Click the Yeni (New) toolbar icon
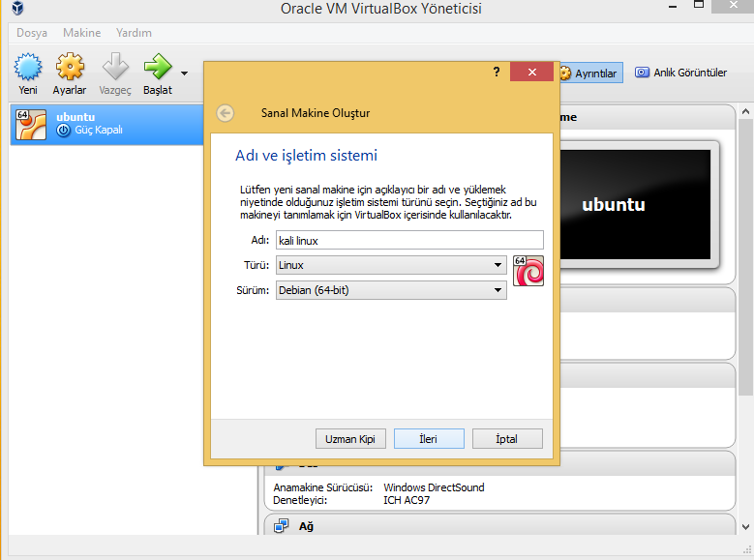This screenshot has height=560, width=754. click(x=28, y=69)
